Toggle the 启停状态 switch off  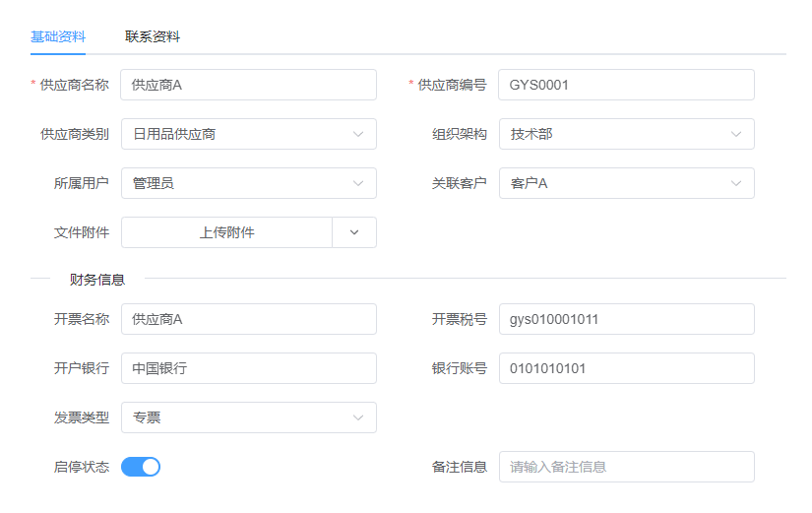pyautogui.click(x=141, y=467)
